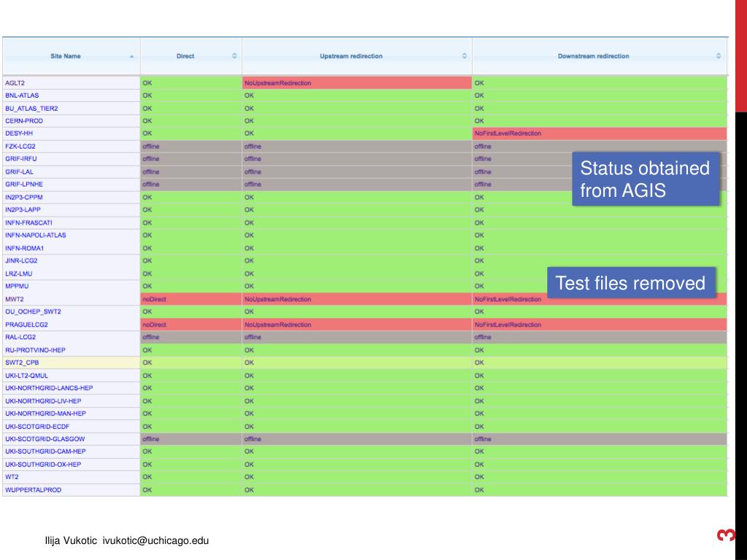The image size is (747, 560).
Task: Open UKI-SCOTGRID-GLASGOW site link
Action: coord(45,439)
